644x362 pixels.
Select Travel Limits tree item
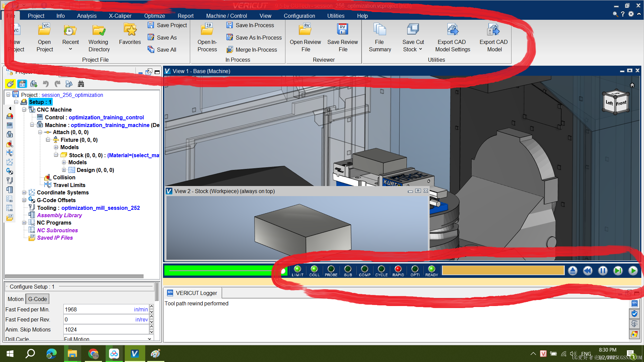pyautogui.click(x=69, y=185)
